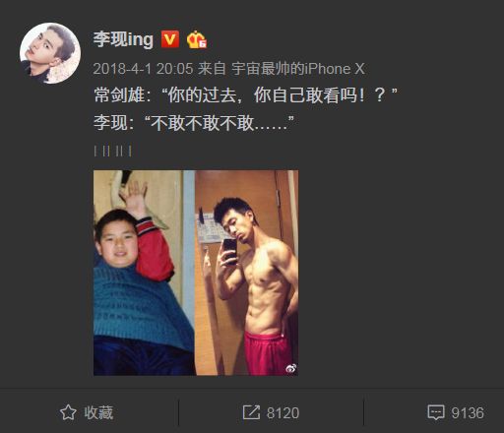Open the left childhood photo
The image size is (504, 433).
(145, 273)
